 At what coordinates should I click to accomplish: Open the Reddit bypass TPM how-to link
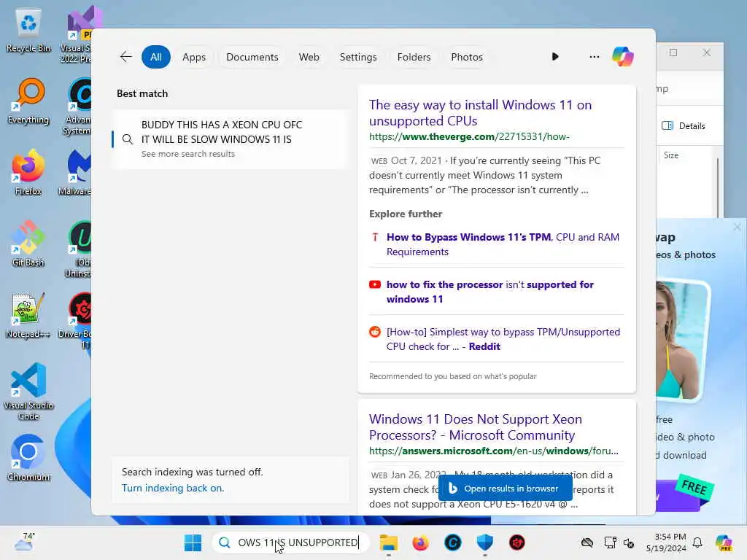click(x=503, y=339)
